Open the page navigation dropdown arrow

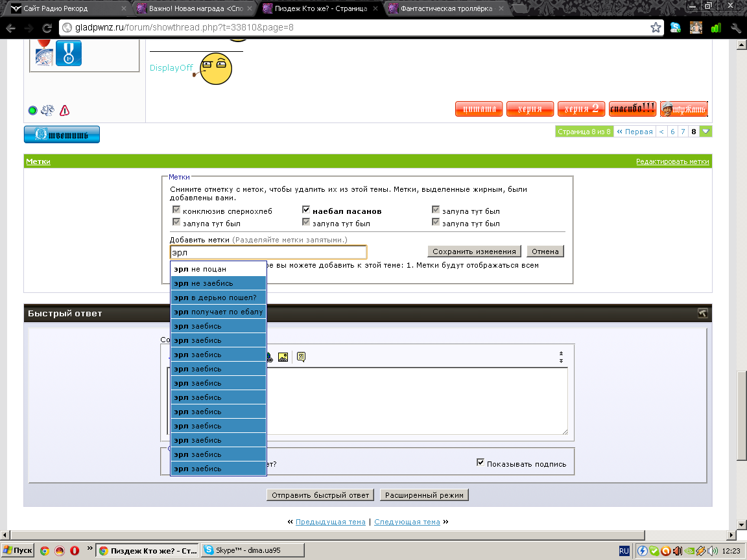pyautogui.click(x=706, y=132)
